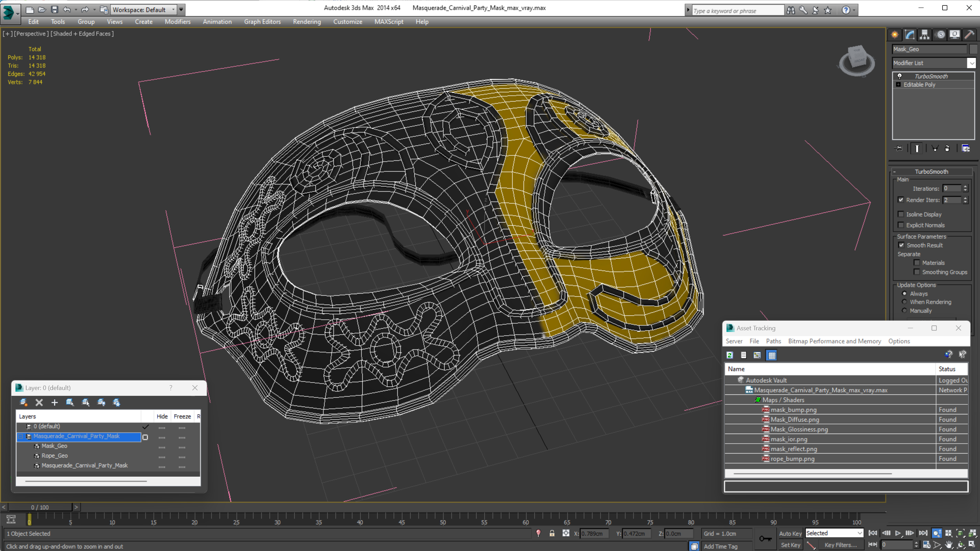Open the Motion command panel tab

pyautogui.click(x=940, y=35)
